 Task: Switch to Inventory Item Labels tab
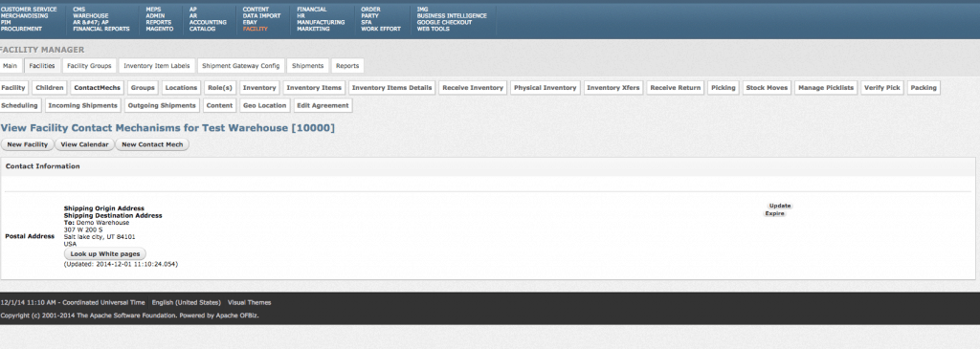[x=157, y=66]
